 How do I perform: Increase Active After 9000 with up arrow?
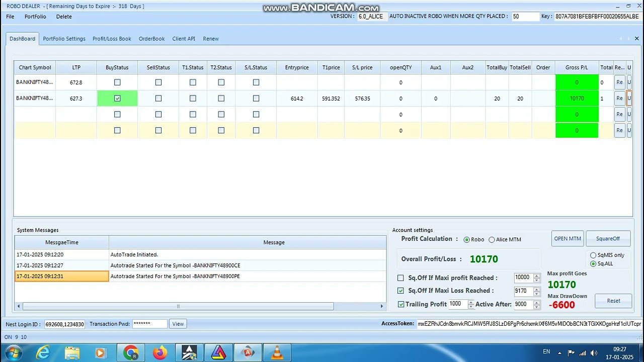537,302
